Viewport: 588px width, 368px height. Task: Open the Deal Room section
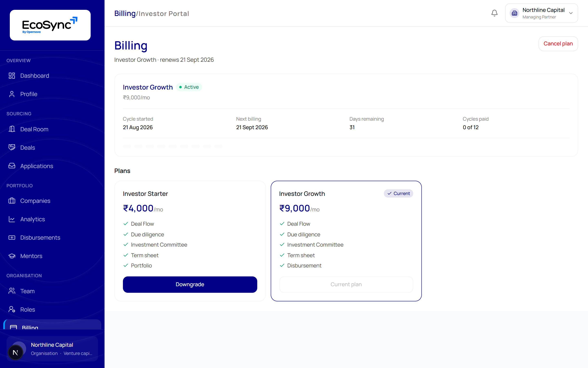52,129
